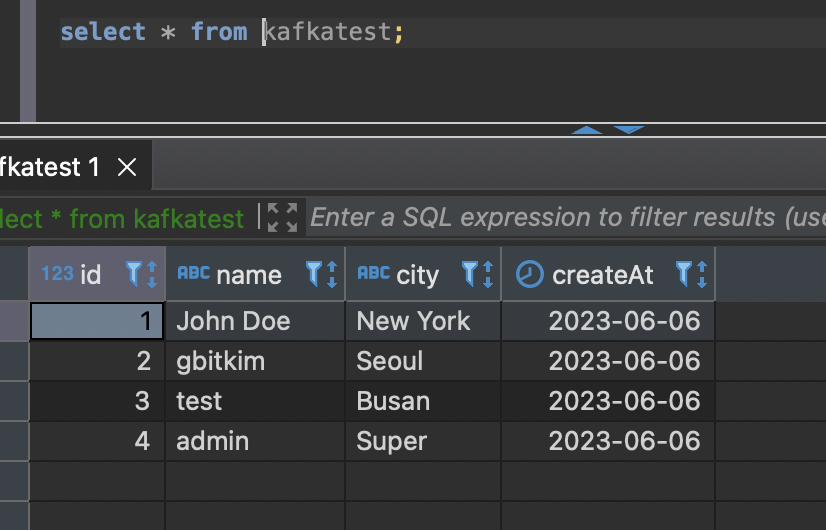The width and height of the screenshot is (826, 530).
Task: Maximize the results panel with the expand icon
Action: (x=282, y=217)
